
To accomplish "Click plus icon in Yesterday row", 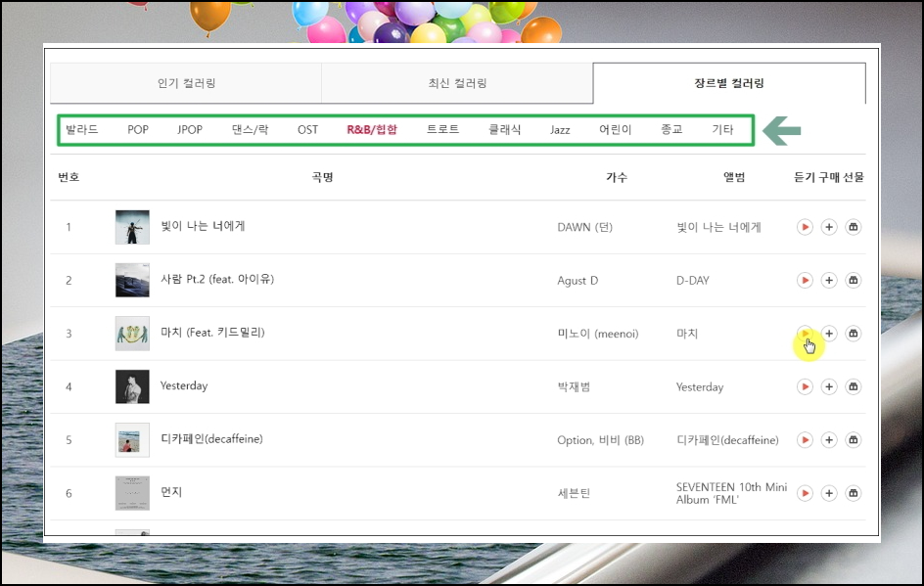I will coord(828,387).
